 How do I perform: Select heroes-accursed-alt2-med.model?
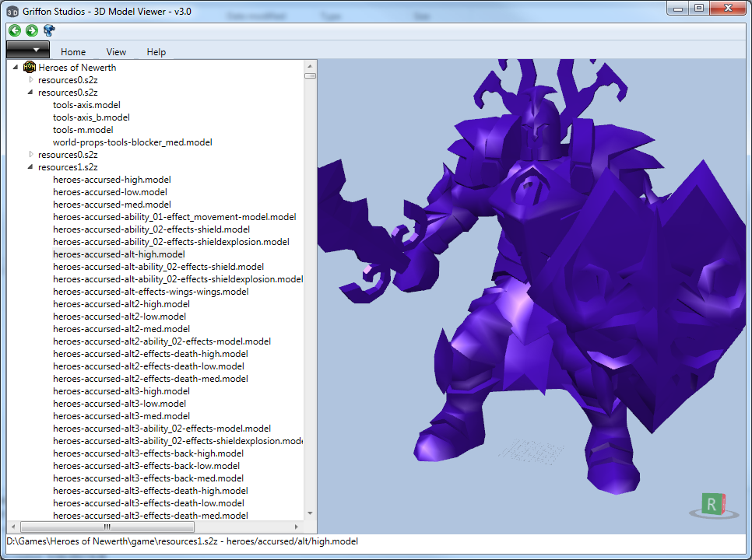(x=121, y=329)
